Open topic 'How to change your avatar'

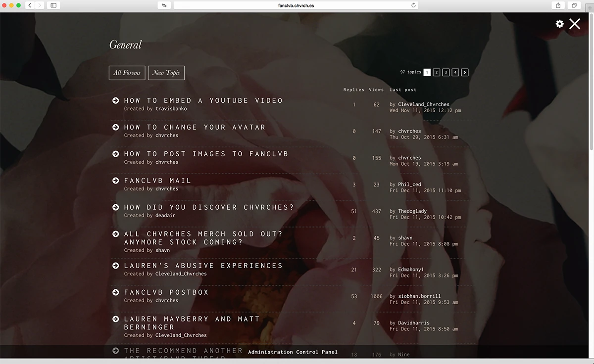click(x=195, y=127)
